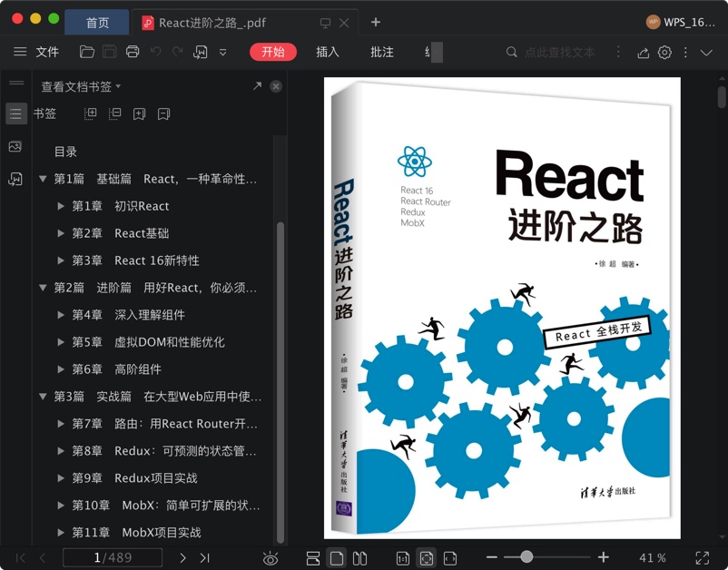The height and width of the screenshot is (570, 728).
Task: Click the print icon
Action: (133, 52)
